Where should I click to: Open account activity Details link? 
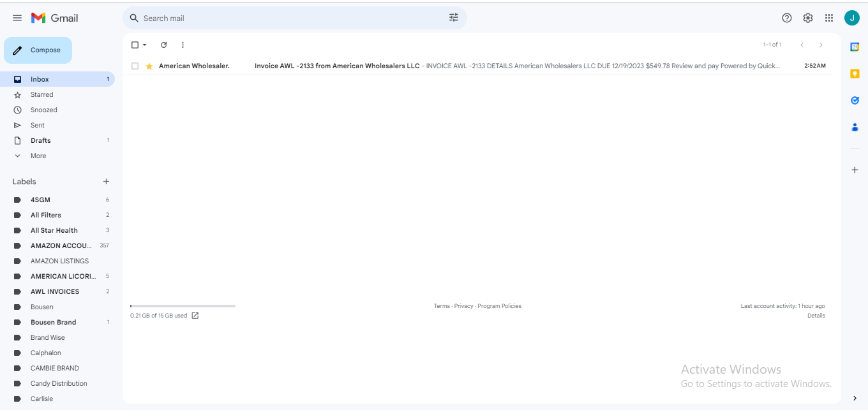pyautogui.click(x=816, y=316)
